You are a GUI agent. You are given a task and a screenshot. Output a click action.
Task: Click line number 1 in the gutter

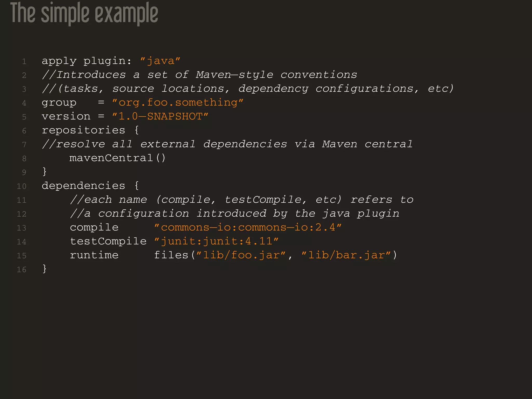tap(24, 62)
